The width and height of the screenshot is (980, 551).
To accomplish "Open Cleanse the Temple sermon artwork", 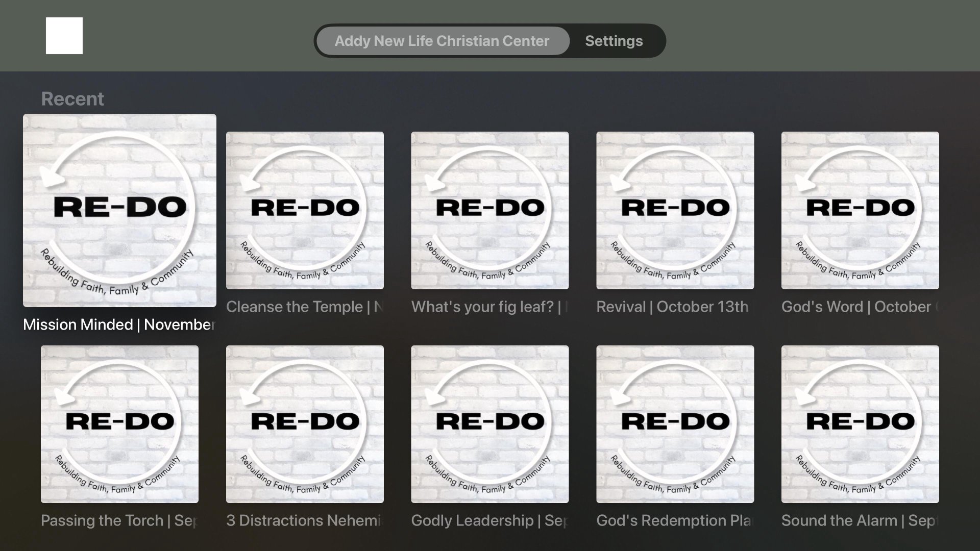I will (x=305, y=210).
